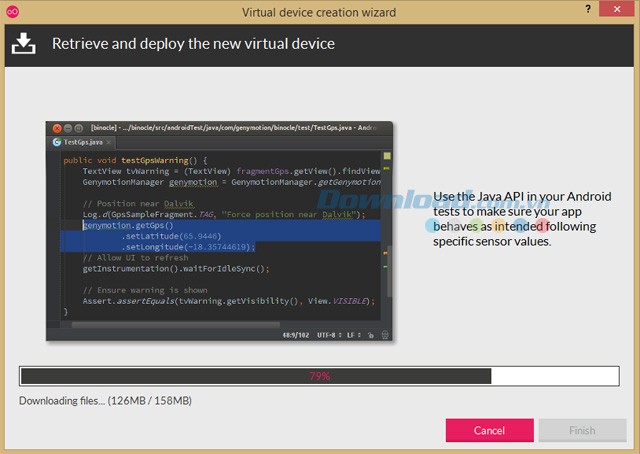The width and height of the screenshot is (640, 454).
Task: Click the Genymotion app icon in title bar
Action: [x=11, y=12]
